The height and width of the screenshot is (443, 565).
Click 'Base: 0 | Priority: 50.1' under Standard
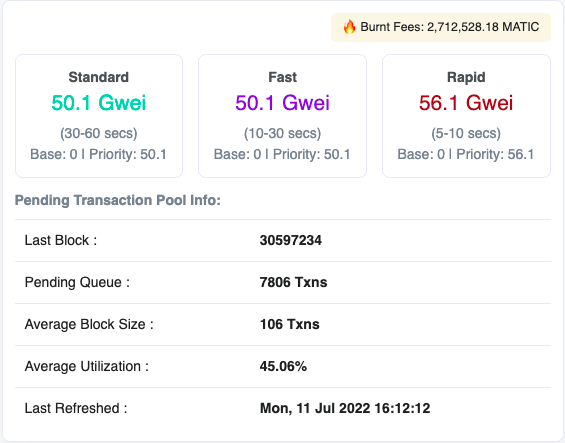(98, 154)
